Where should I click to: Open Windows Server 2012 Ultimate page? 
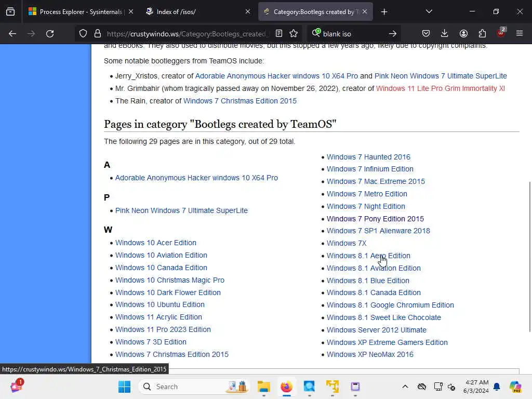click(377, 330)
